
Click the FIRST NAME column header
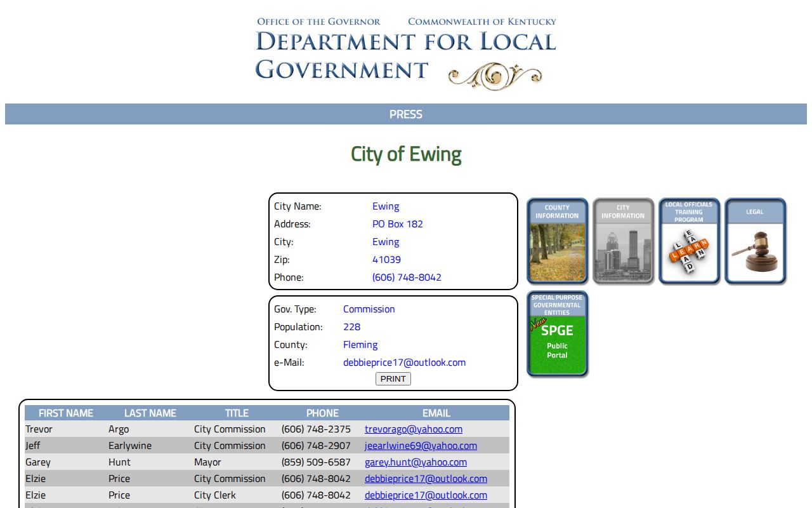pos(66,413)
